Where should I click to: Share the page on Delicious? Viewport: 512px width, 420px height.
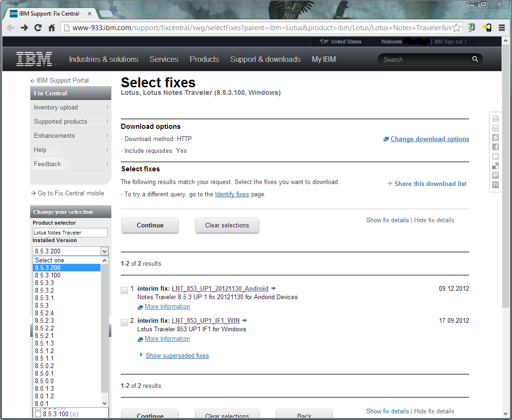495,166
